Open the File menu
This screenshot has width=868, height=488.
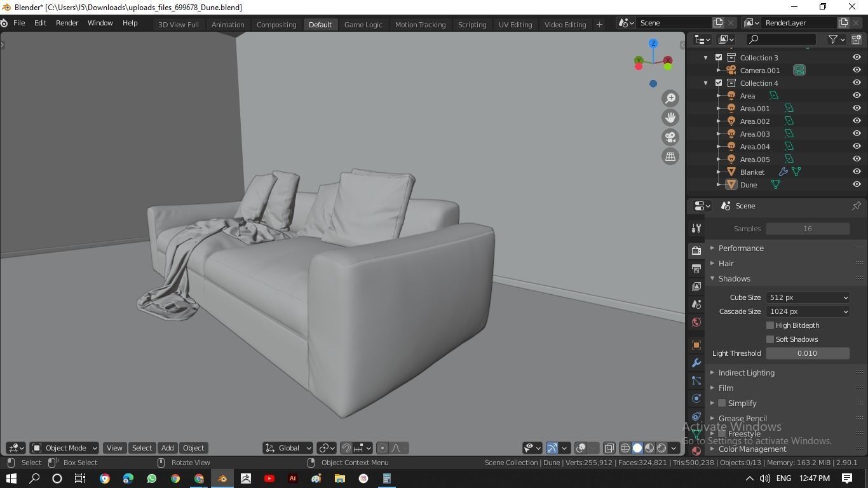point(19,23)
